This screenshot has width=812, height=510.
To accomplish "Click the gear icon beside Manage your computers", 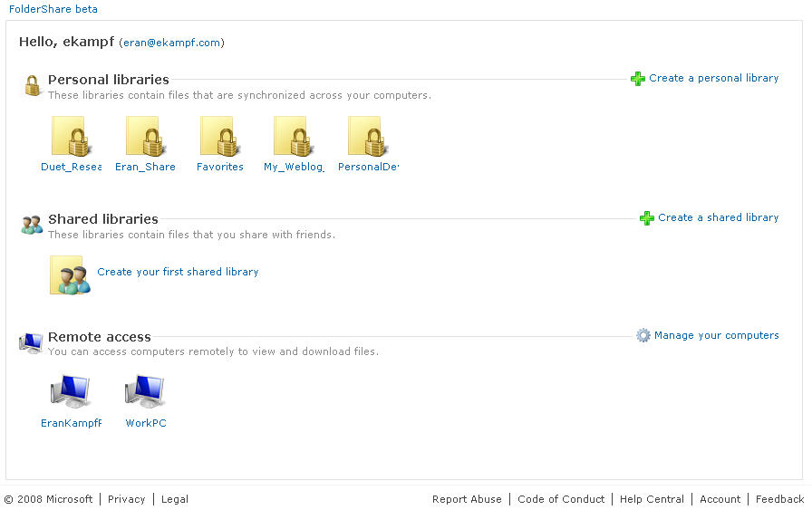I will (x=643, y=335).
